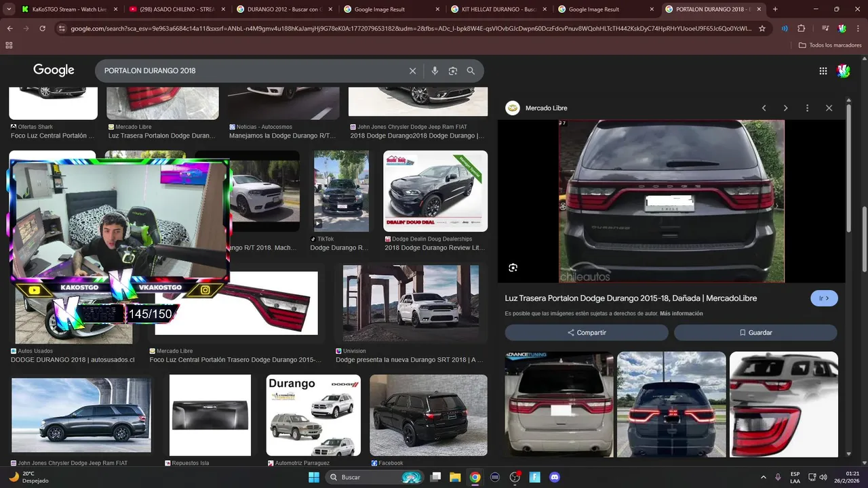Open the Google account avatar
Screen dimensions: 868x488
pyautogui.click(x=844, y=70)
